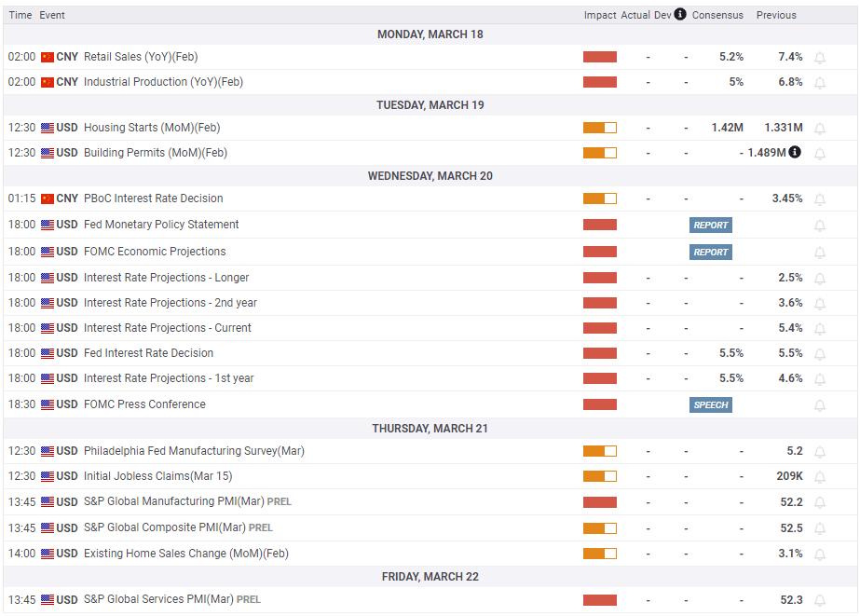Expand the Building Permits (MoM)(Feb) event
Screen dimensions: 860x616
tap(155, 153)
